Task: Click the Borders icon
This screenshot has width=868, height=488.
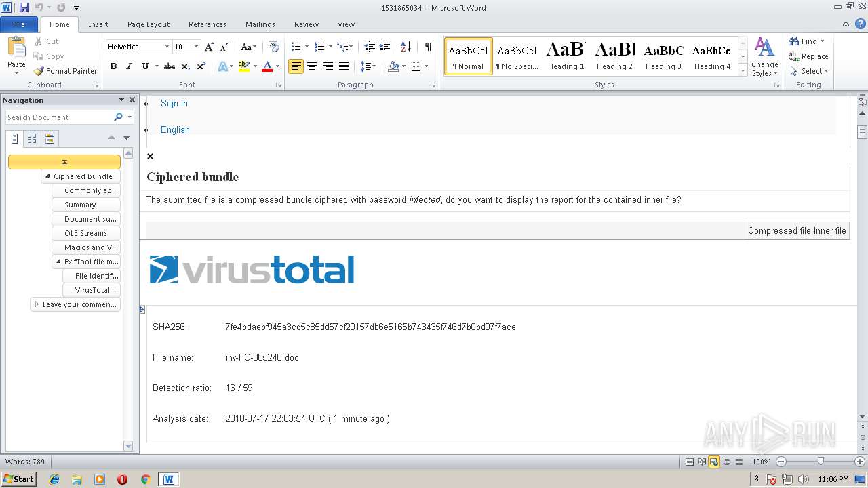Action: click(416, 66)
